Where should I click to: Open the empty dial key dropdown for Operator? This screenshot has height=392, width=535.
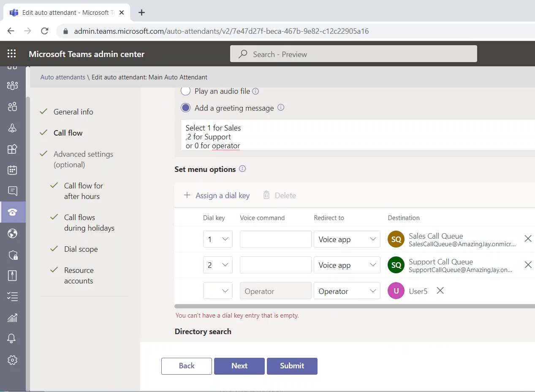[x=217, y=291]
